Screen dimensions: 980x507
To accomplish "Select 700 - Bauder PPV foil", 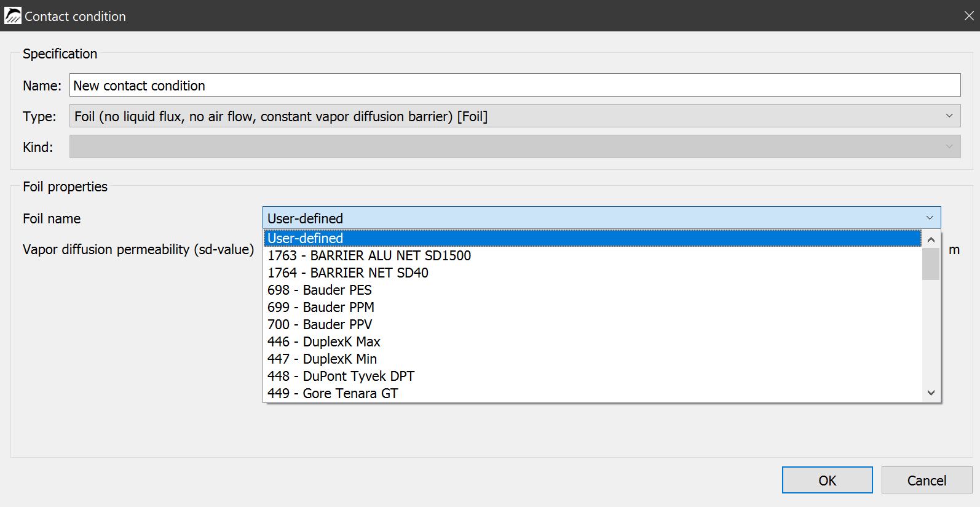I will [x=593, y=324].
